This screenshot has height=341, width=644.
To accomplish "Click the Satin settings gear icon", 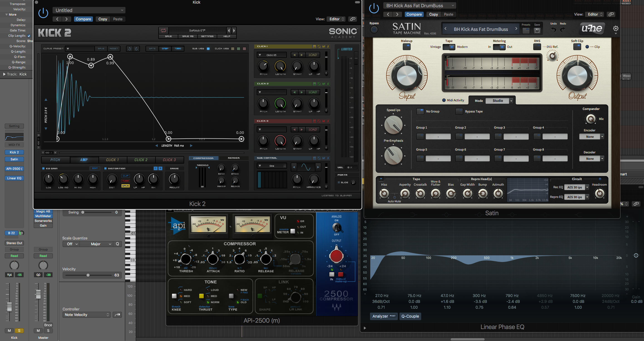I will (616, 28).
